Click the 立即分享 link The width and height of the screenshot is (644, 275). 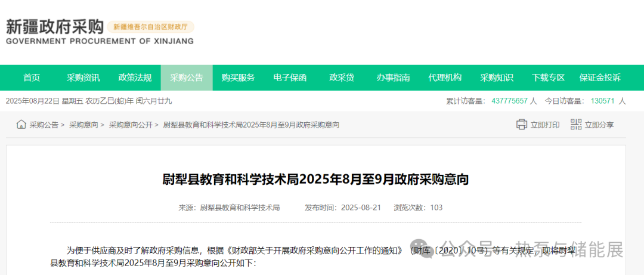(x=599, y=125)
